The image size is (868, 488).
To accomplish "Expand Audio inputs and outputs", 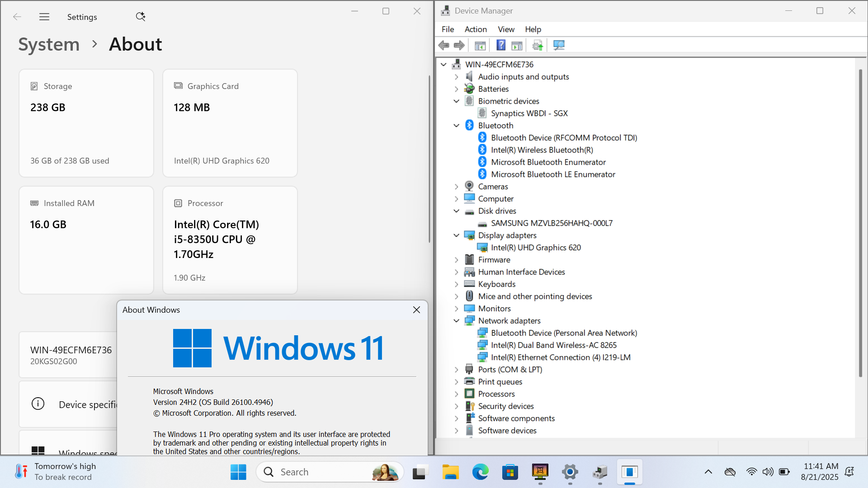I will click(457, 77).
